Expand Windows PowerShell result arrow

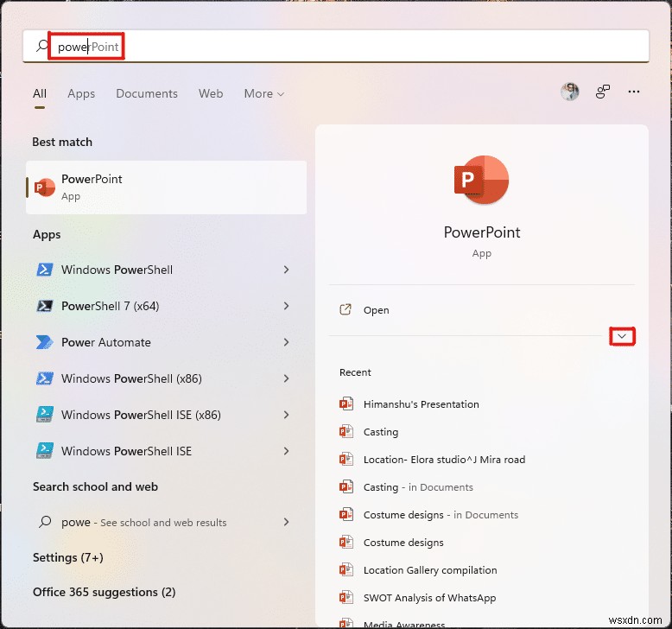coord(286,270)
